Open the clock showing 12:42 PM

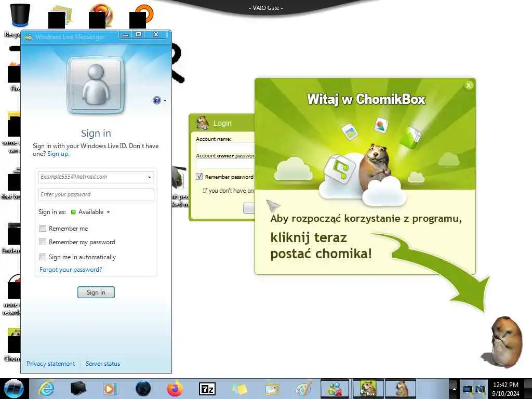pos(506,389)
